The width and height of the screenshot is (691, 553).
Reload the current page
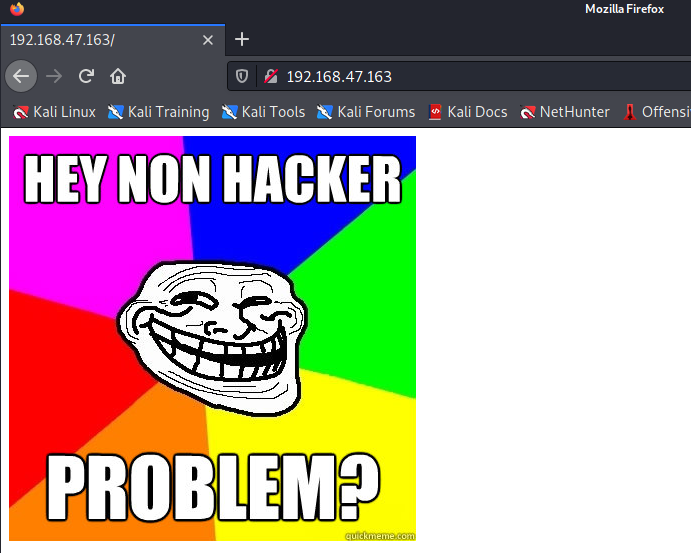point(86,76)
